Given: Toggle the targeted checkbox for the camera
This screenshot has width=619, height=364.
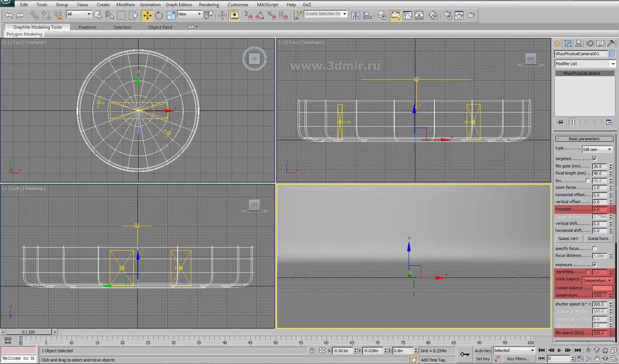Looking at the screenshot, I should coord(595,159).
